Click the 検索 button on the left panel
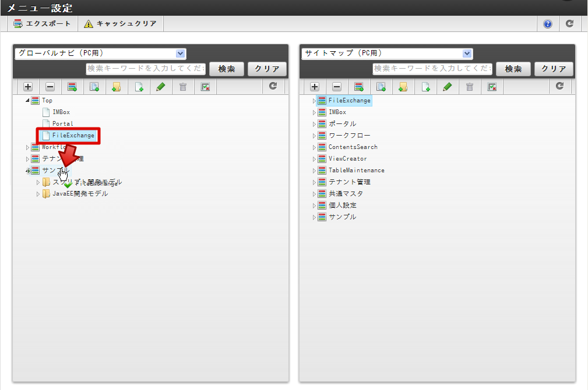The height and width of the screenshot is (390, 588). click(x=226, y=69)
